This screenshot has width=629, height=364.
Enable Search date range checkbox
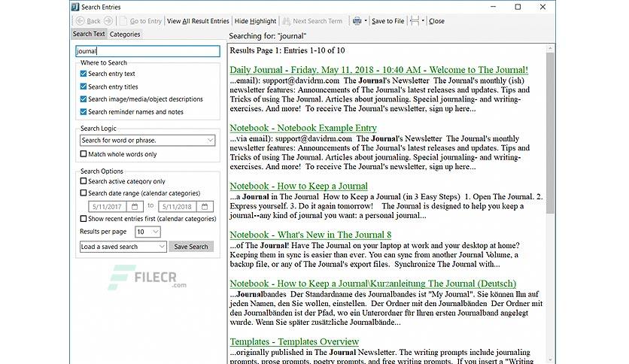[x=84, y=193]
